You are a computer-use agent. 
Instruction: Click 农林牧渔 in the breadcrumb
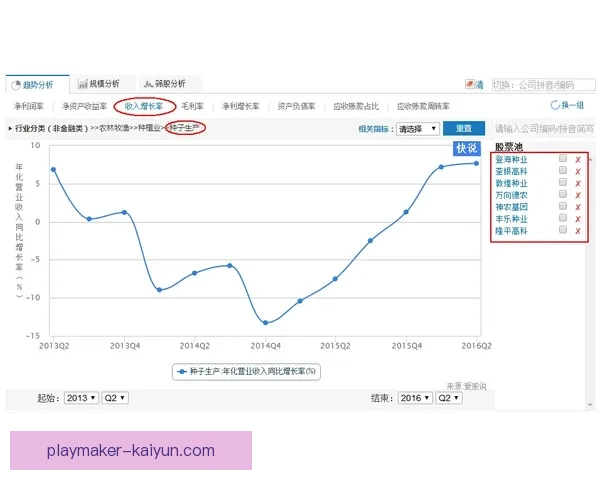tap(114, 128)
